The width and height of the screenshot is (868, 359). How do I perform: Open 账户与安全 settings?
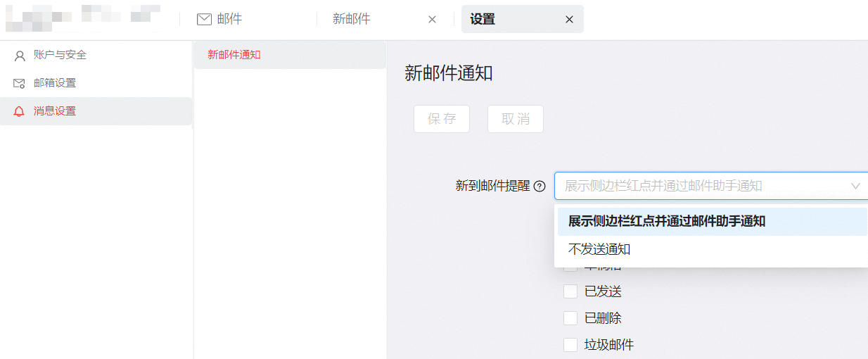pyautogui.click(x=96, y=55)
